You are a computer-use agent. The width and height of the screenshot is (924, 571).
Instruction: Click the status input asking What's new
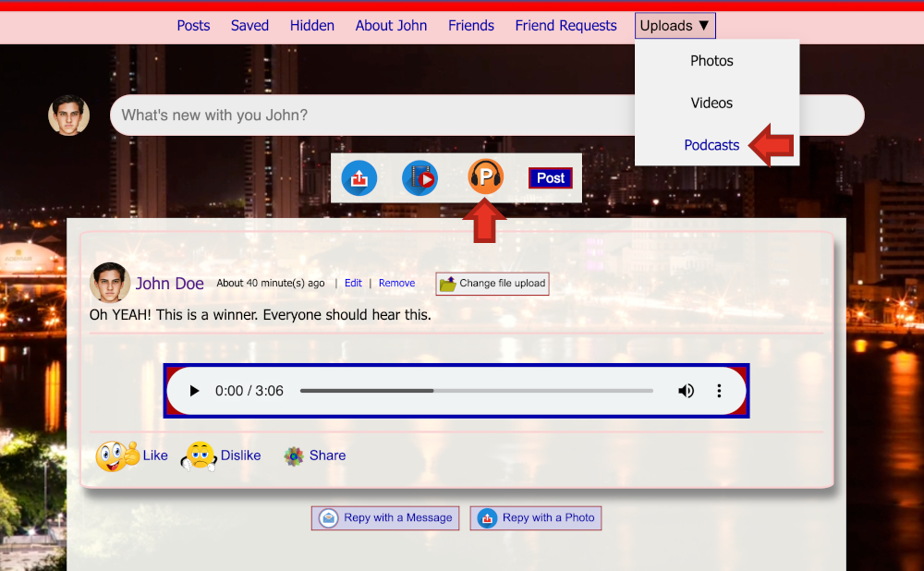370,115
